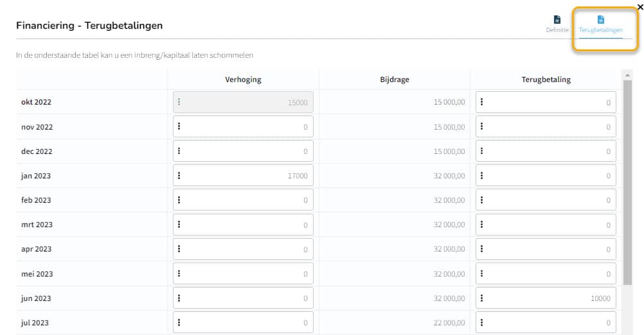
Task: Open three-dot menu for jun 2023 Terugbetaling
Action: click(482, 298)
